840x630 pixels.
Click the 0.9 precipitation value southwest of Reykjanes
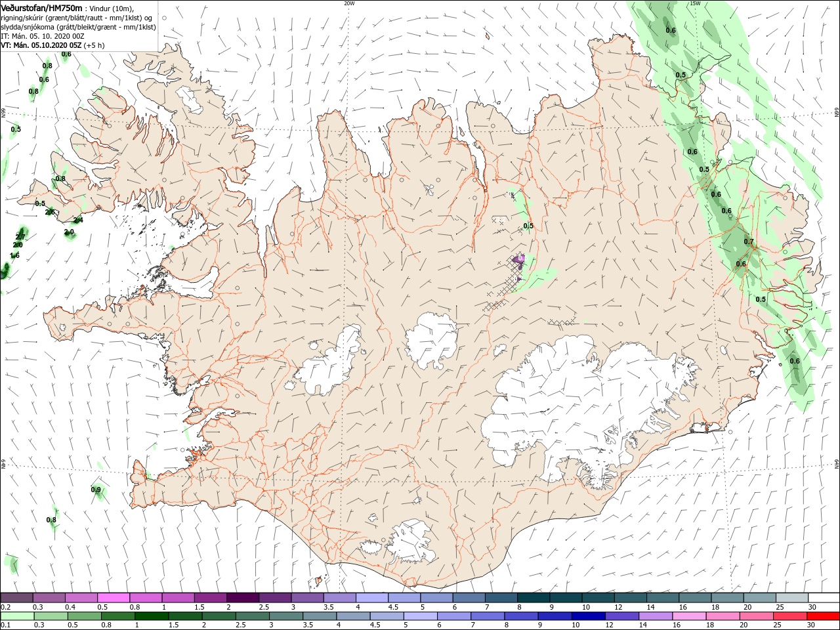pyautogui.click(x=96, y=490)
